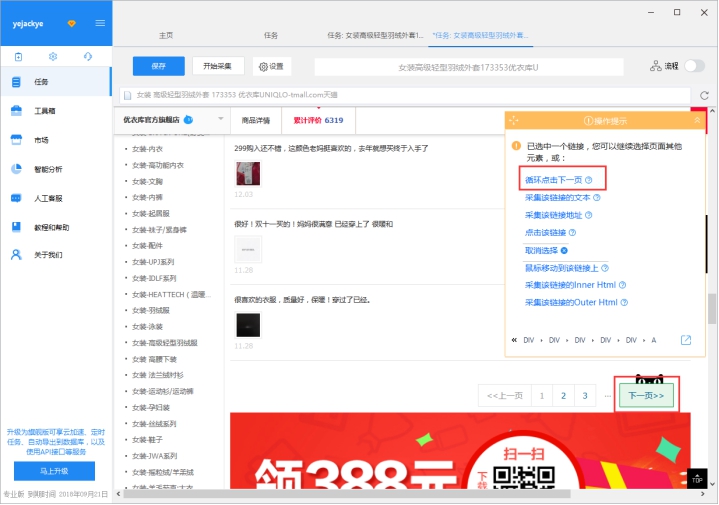Screen dimensions: 719x505
Task: Click the TOP back-to-top button
Action: pyautogui.click(x=697, y=479)
